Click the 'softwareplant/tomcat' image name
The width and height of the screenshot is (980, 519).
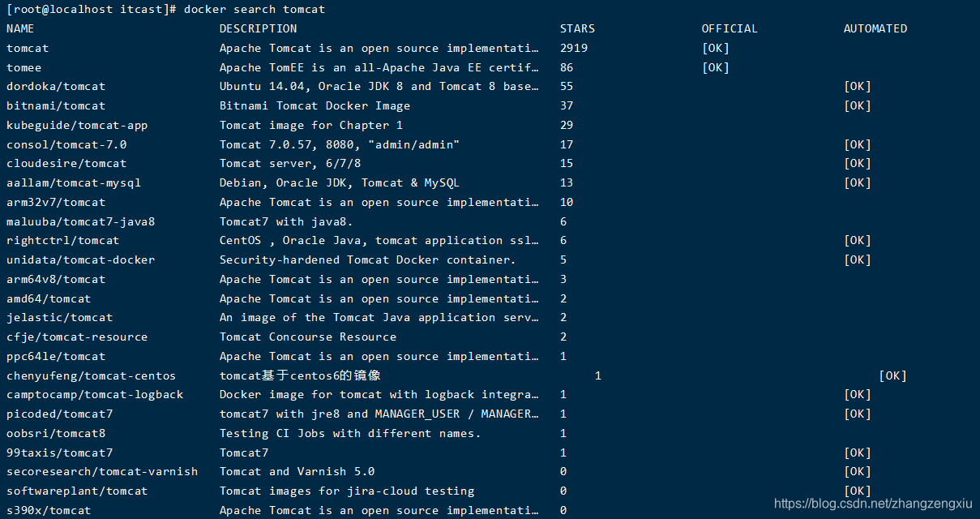pyautogui.click(x=77, y=491)
